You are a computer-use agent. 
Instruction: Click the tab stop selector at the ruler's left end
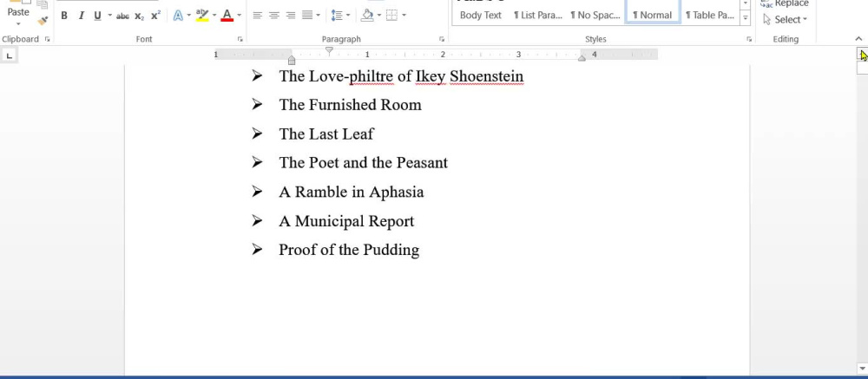10,56
